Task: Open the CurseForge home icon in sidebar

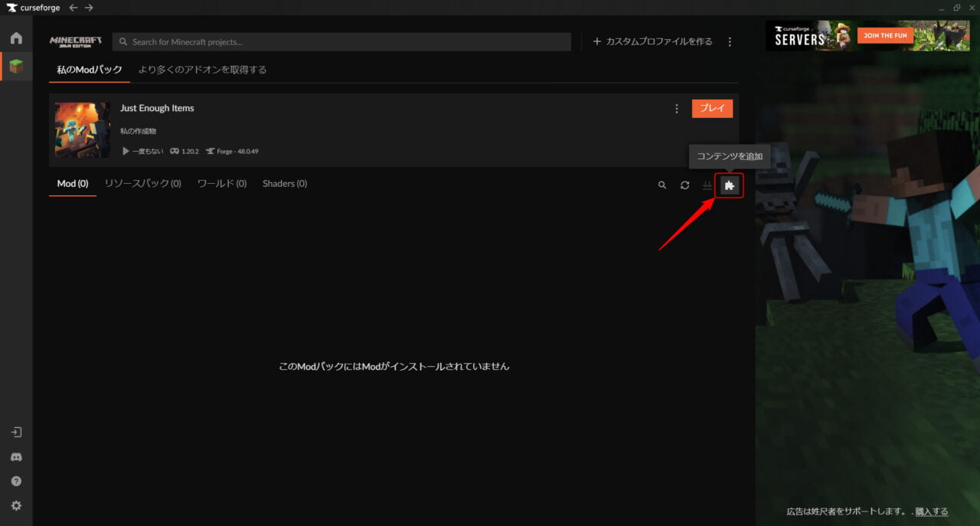Action: [x=16, y=38]
